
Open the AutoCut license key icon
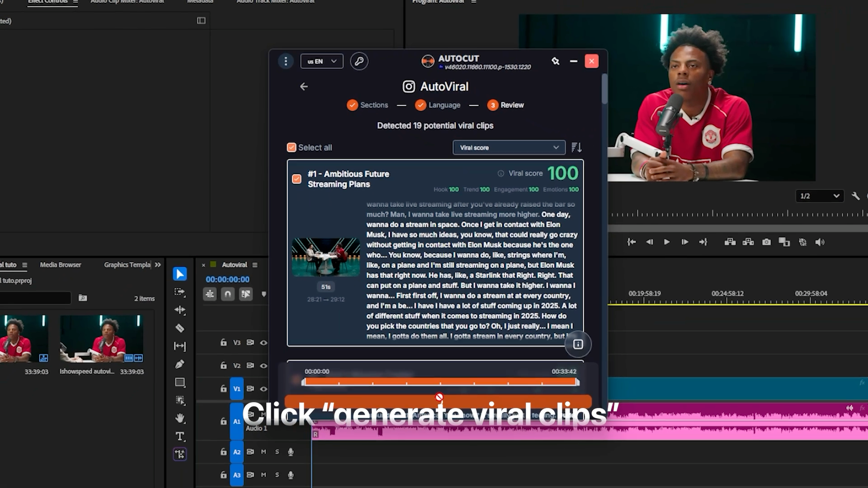click(x=359, y=61)
